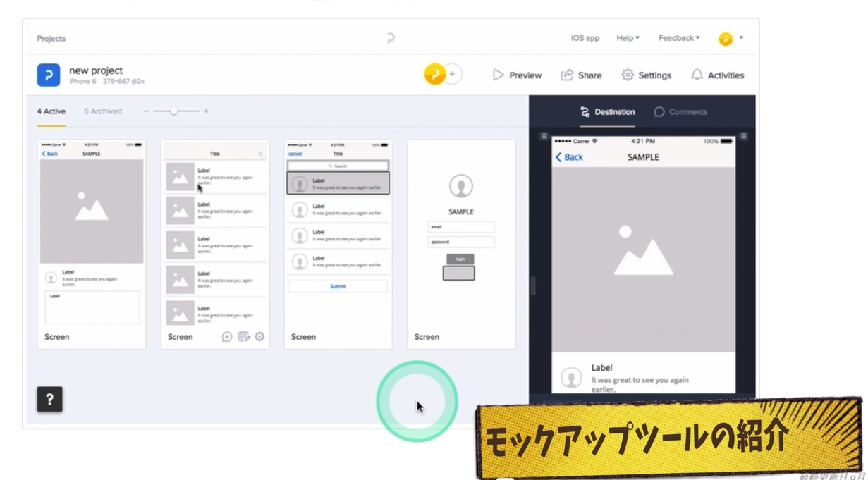Viewport: 868px width, 480px height.
Task: Click the new project title text
Action: tap(96, 70)
